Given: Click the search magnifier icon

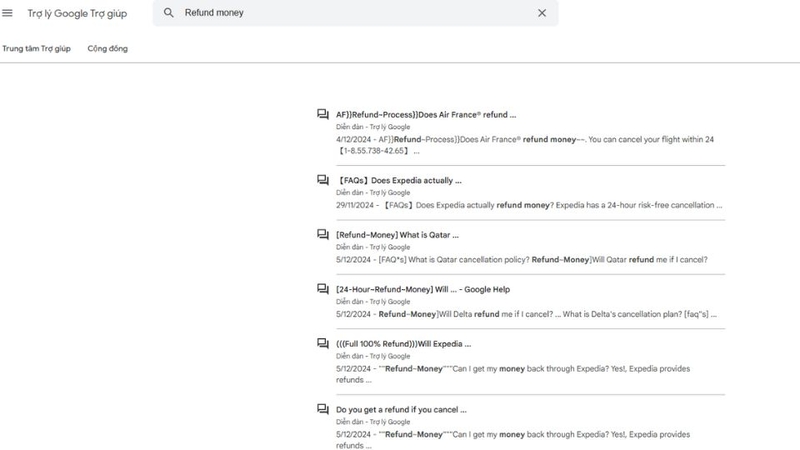Looking at the screenshot, I should pos(168,13).
